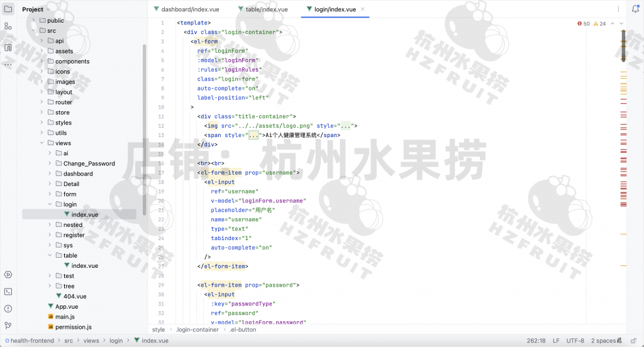The height and width of the screenshot is (347, 644).
Task: Select the tree folder
Action: pos(69,286)
